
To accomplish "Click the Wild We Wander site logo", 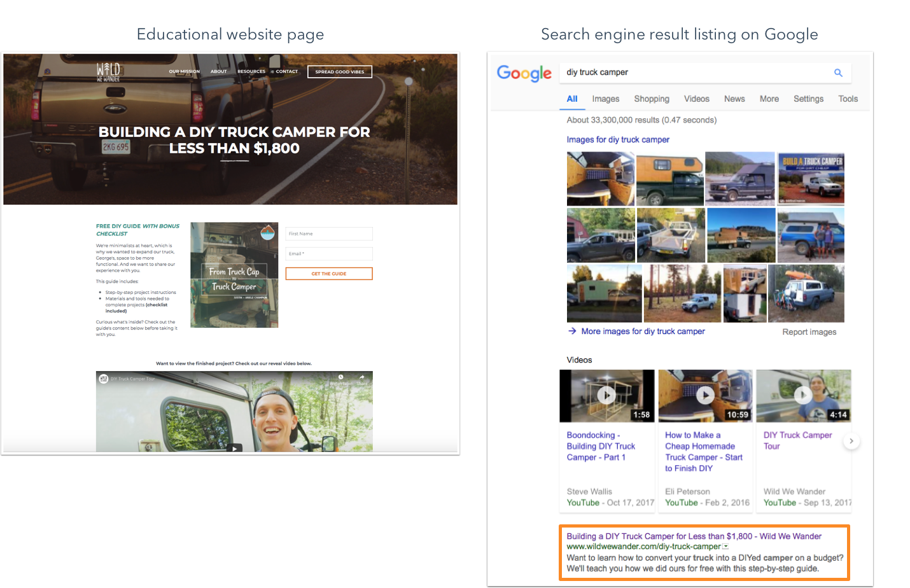I will coord(108,72).
